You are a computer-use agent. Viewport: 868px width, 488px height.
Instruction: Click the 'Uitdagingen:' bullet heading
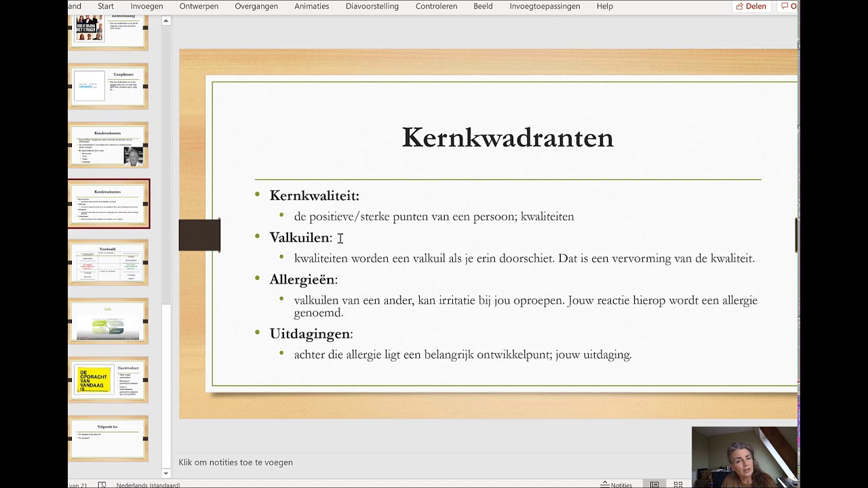(311, 333)
